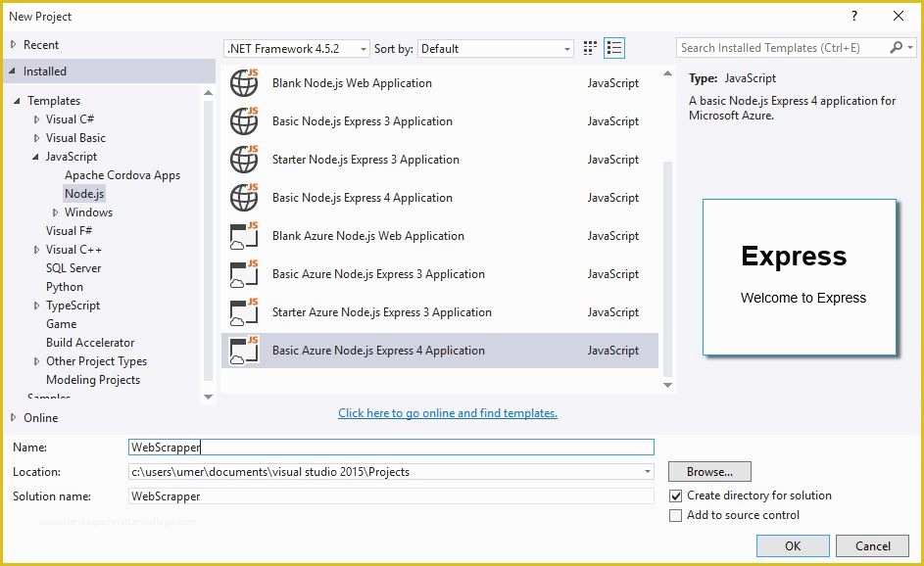Enable Add to source control checkbox
The height and width of the screenshot is (566, 924).
point(676,515)
